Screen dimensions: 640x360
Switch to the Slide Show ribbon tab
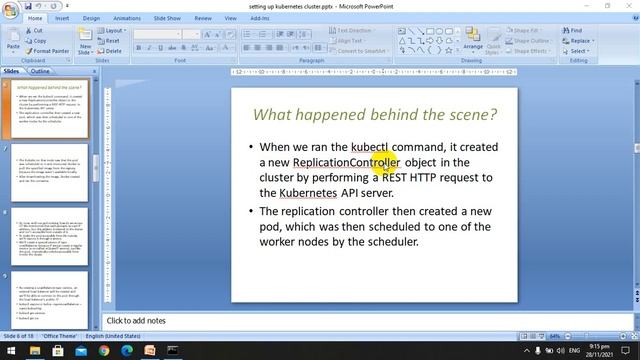pos(167,18)
